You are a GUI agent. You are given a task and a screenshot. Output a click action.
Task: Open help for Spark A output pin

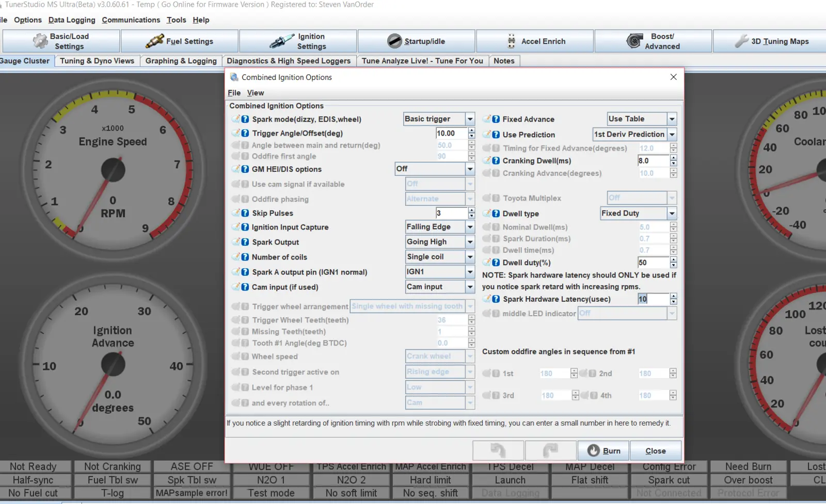click(245, 272)
